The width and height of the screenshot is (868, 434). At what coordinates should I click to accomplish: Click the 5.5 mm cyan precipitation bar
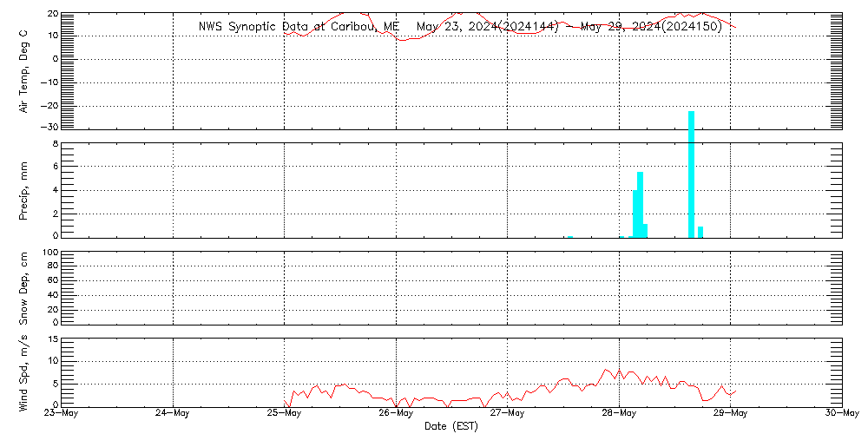[x=640, y=205]
